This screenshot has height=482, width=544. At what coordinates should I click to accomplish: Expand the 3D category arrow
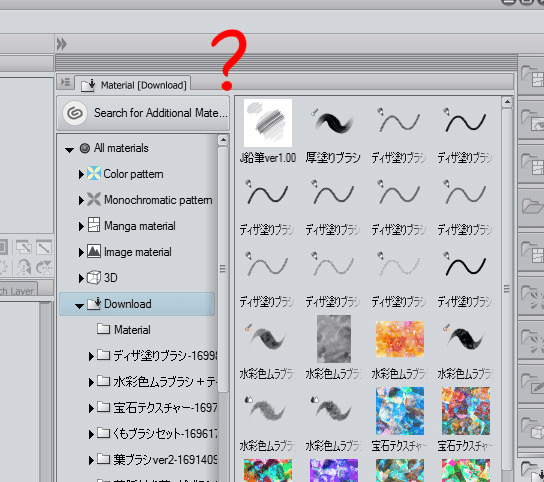pyautogui.click(x=81, y=278)
